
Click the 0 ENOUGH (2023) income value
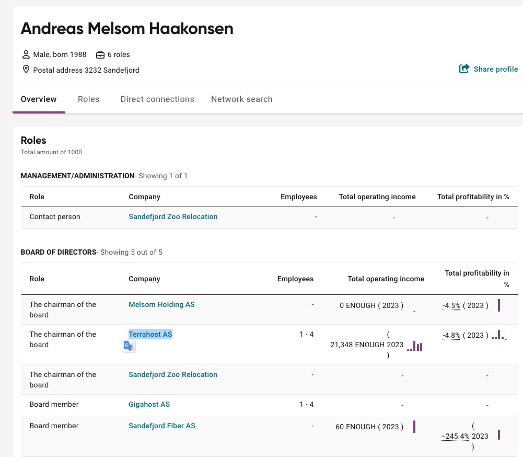pos(371,306)
